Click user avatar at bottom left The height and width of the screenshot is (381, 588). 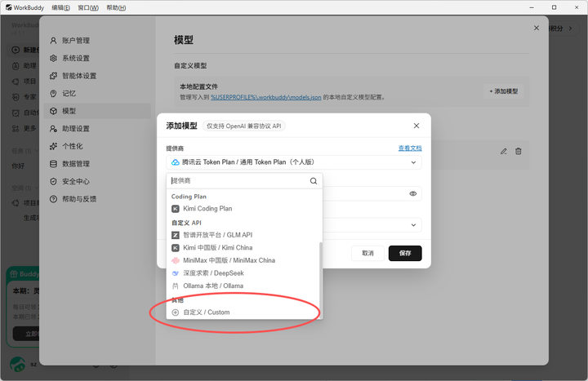(18, 364)
